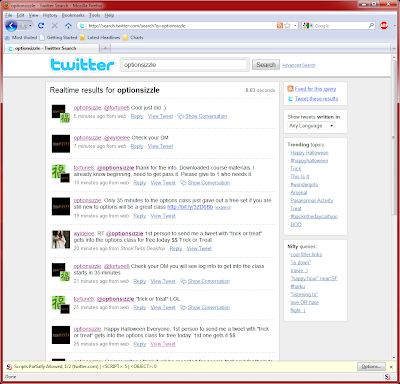Open the list all tabs dropdown
Image resolution: width=400 pixels, height=384 pixels.
point(394,48)
